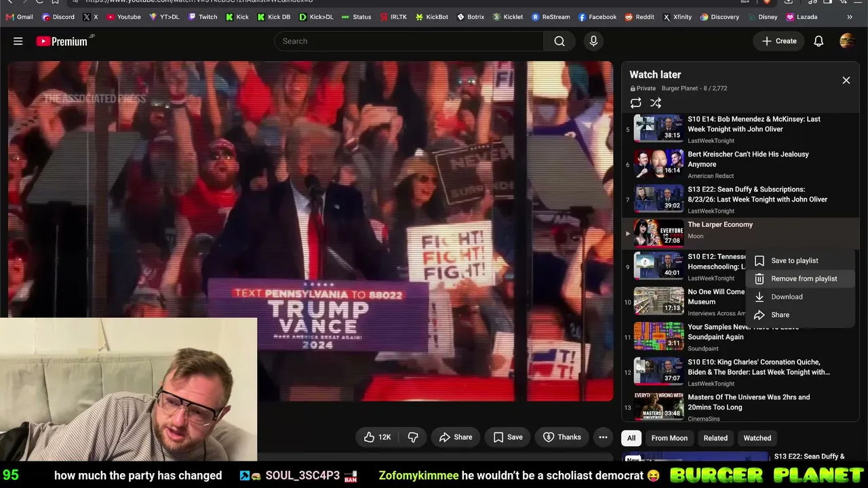Open the Facebook bookmark
The image size is (868, 488).
pyautogui.click(x=597, y=17)
